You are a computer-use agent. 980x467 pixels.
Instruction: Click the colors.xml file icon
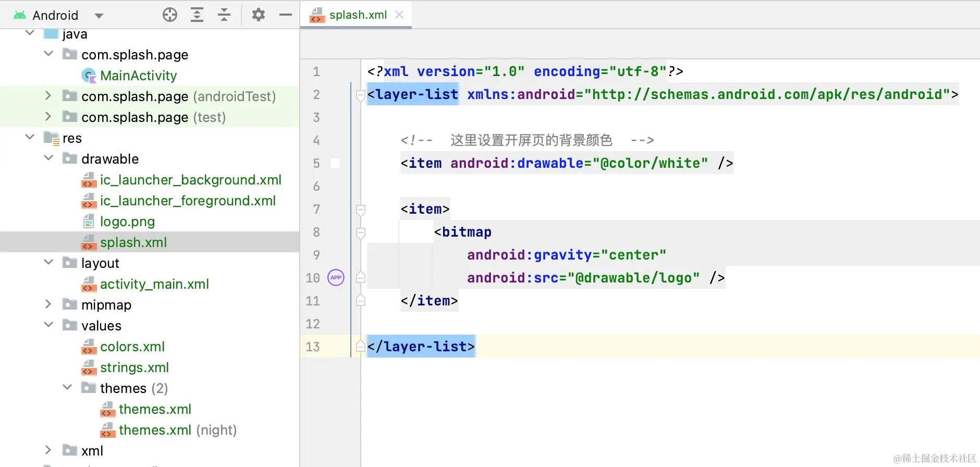tap(89, 347)
